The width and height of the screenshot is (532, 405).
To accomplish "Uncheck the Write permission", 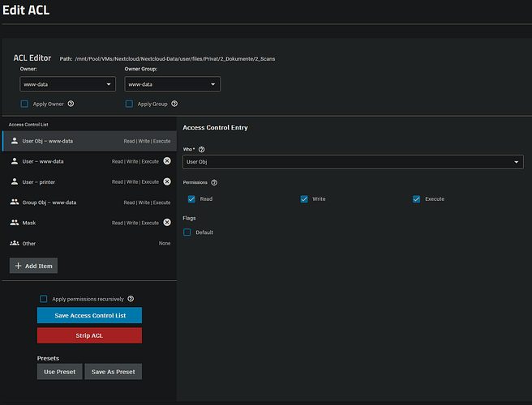I will click(x=304, y=199).
